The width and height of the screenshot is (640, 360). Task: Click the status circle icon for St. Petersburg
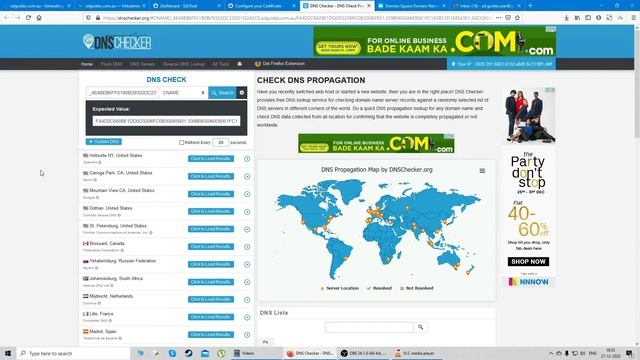coord(247,229)
